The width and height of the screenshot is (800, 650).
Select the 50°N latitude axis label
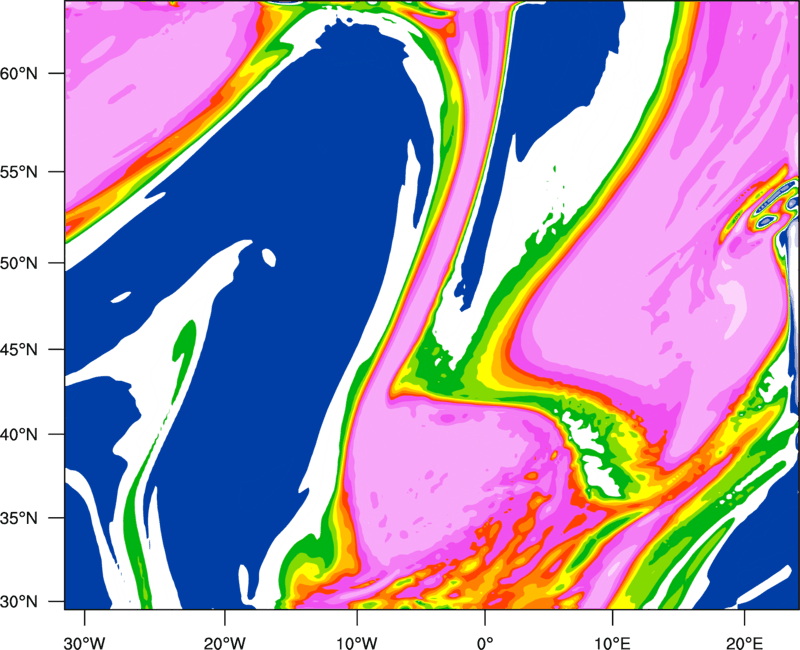19,264
